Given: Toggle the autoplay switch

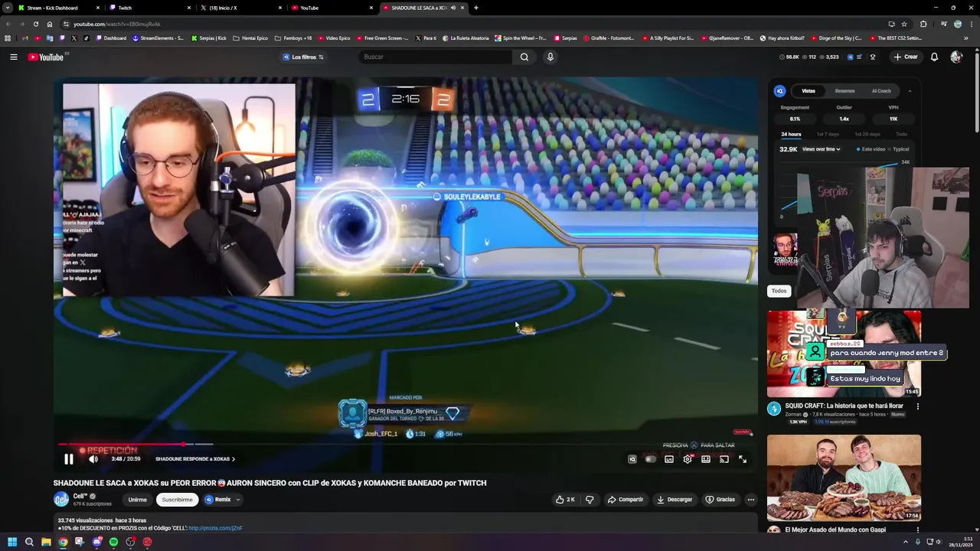Looking at the screenshot, I should (x=651, y=459).
